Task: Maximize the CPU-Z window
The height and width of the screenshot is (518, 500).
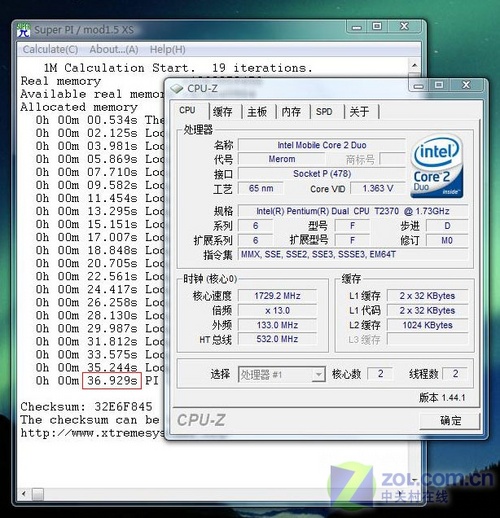Action: click(x=439, y=86)
